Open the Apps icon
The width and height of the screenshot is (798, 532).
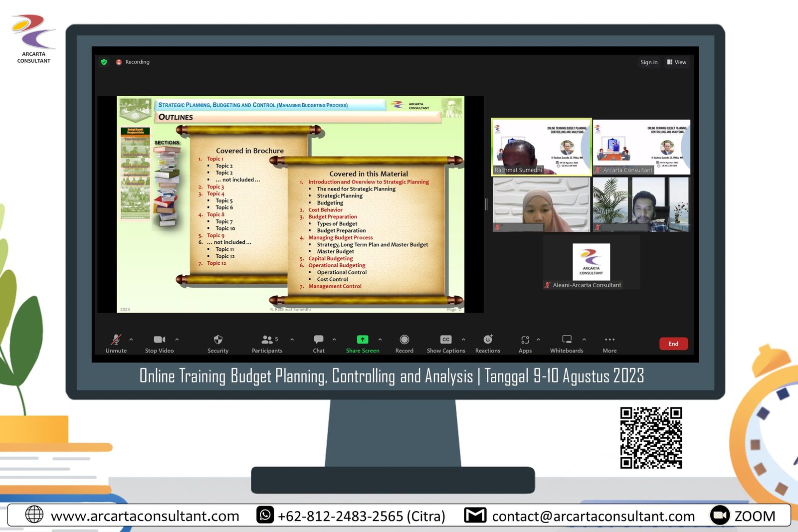tap(525, 340)
